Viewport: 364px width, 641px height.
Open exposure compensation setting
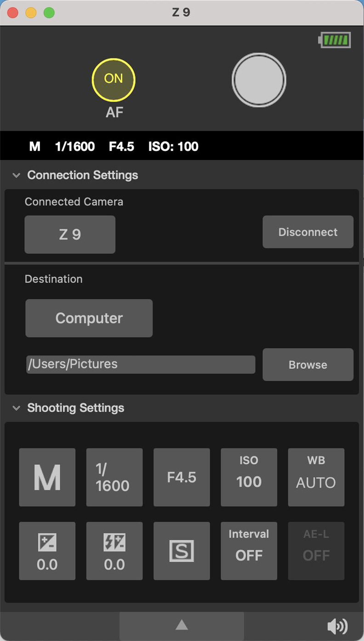coord(47,551)
